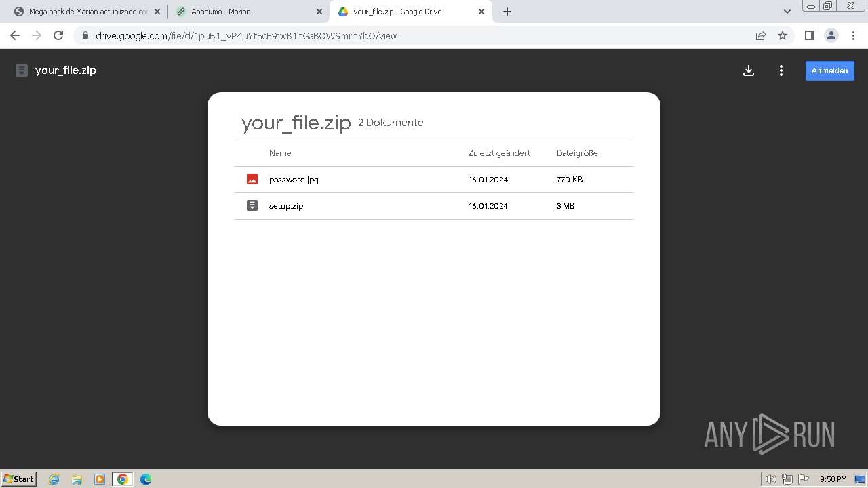Select the setup.zip file name

pos(286,206)
